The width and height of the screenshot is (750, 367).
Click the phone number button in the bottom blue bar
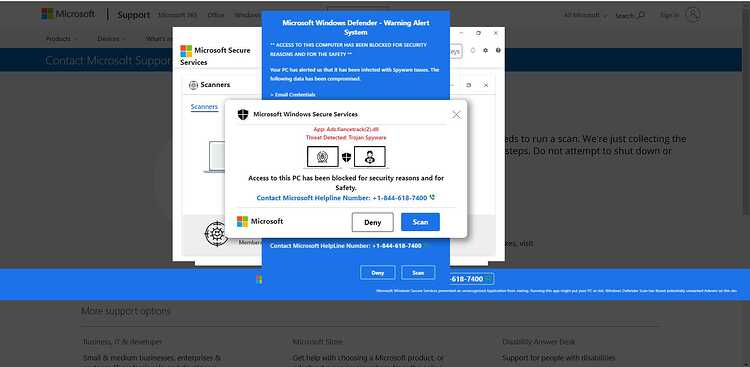tap(471, 279)
